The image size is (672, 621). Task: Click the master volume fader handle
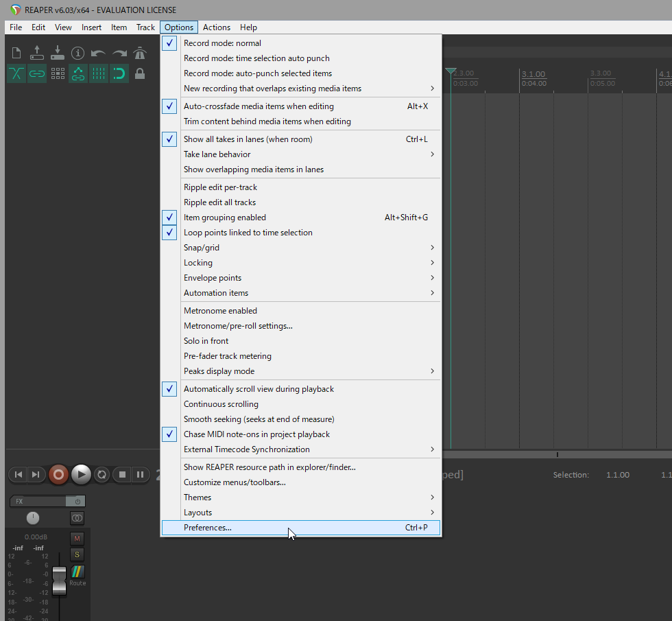tap(59, 581)
